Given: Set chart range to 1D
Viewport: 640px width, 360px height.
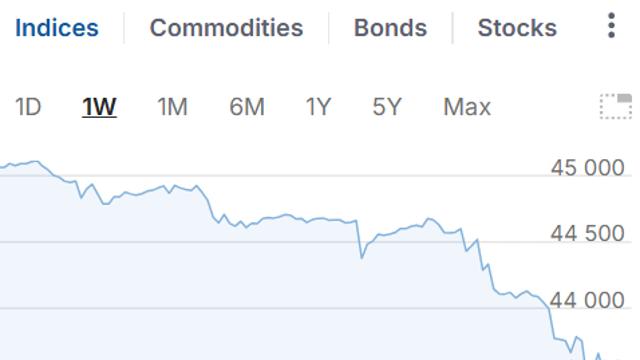Looking at the screenshot, I should [28, 107].
